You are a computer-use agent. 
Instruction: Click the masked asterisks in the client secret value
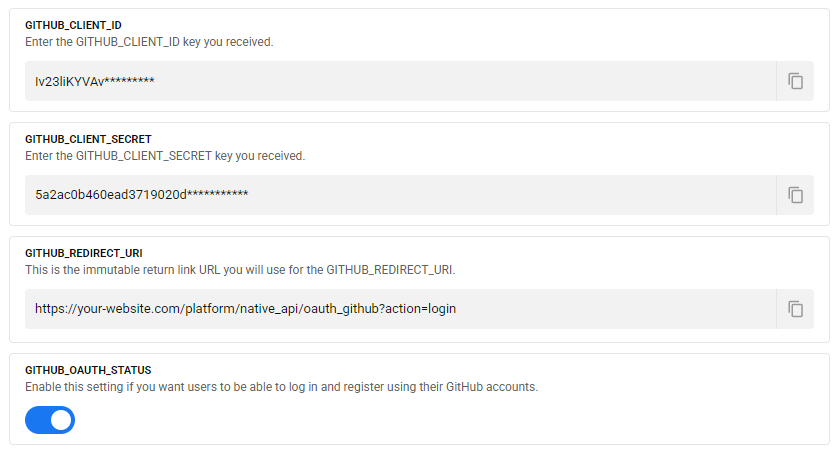pos(218,195)
